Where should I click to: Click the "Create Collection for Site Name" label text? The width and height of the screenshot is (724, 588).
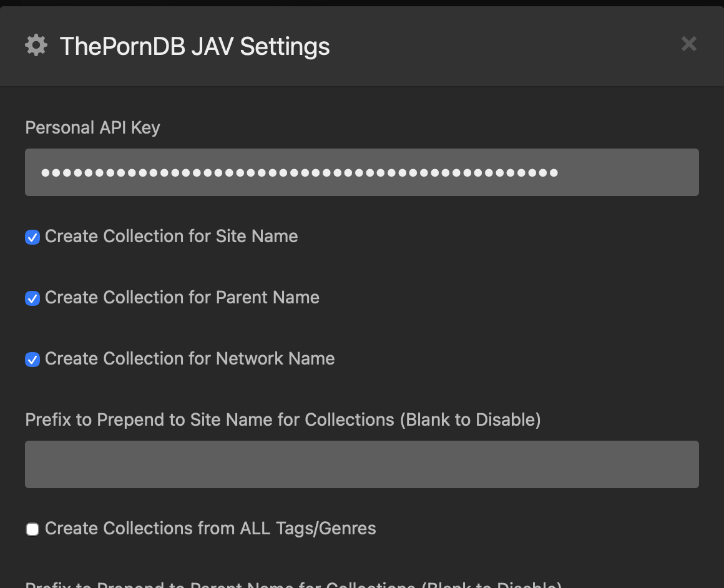(171, 237)
